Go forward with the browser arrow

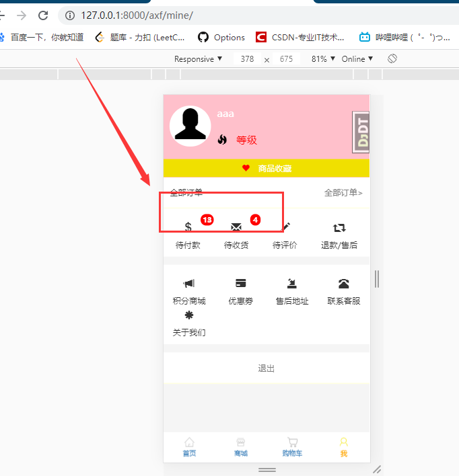click(22, 15)
